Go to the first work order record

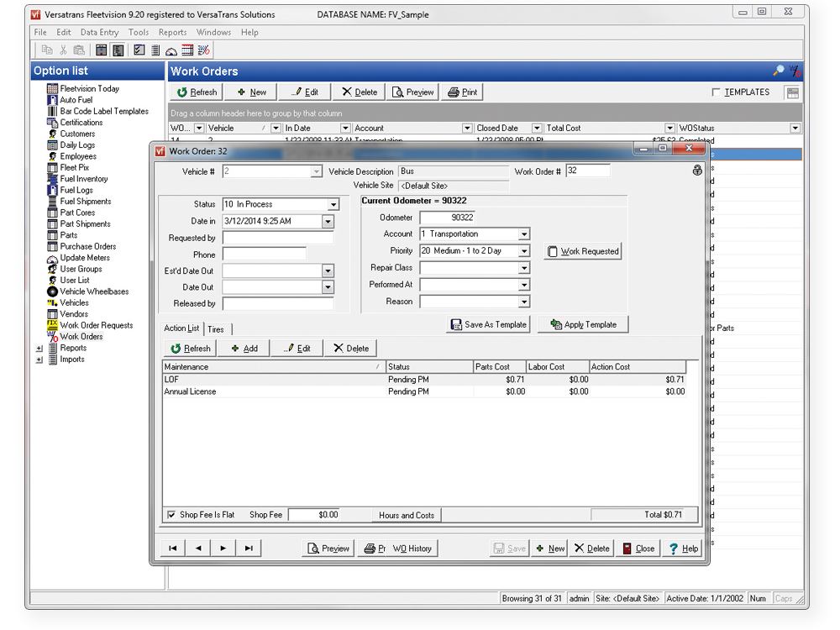coord(172,548)
